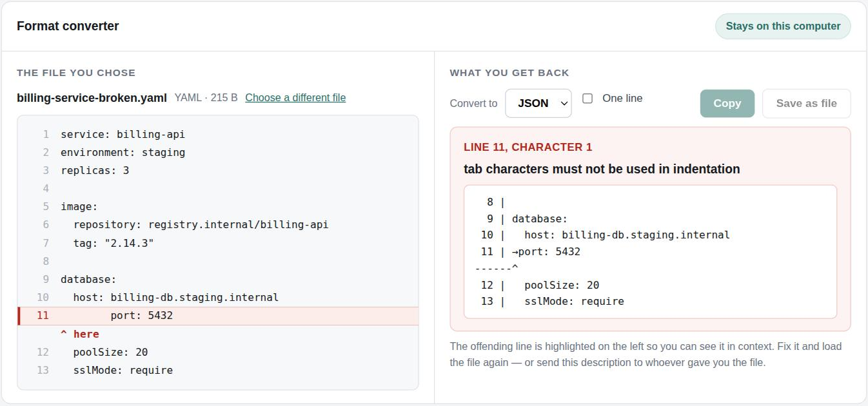Screen dimensions: 868x406
Task: Click the Format converter title
Action: coord(68,26)
